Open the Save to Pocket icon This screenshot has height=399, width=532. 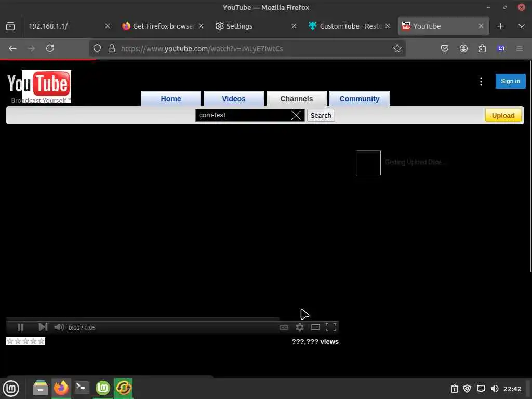[x=445, y=48]
